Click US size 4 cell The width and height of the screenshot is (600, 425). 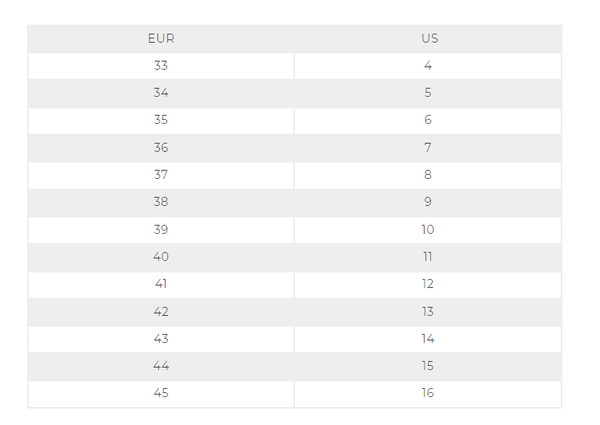[x=428, y=66]
